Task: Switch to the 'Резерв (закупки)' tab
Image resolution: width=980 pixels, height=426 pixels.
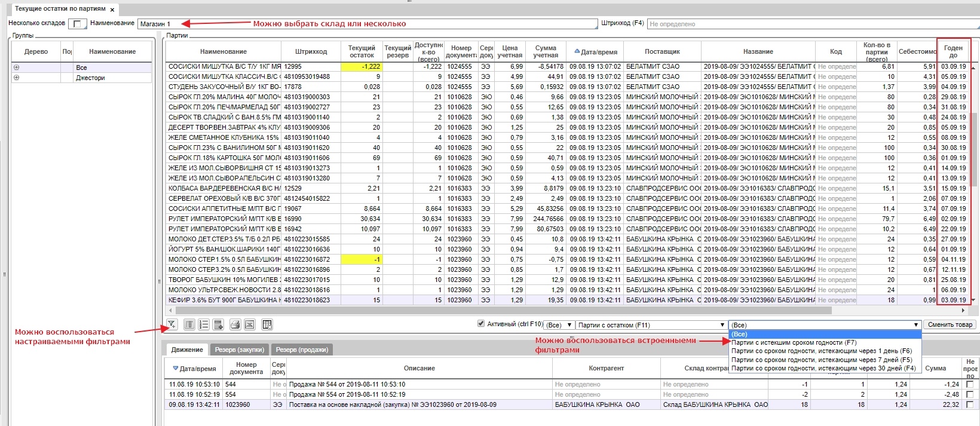Action: pyautogui.click(x=239, y=350)
